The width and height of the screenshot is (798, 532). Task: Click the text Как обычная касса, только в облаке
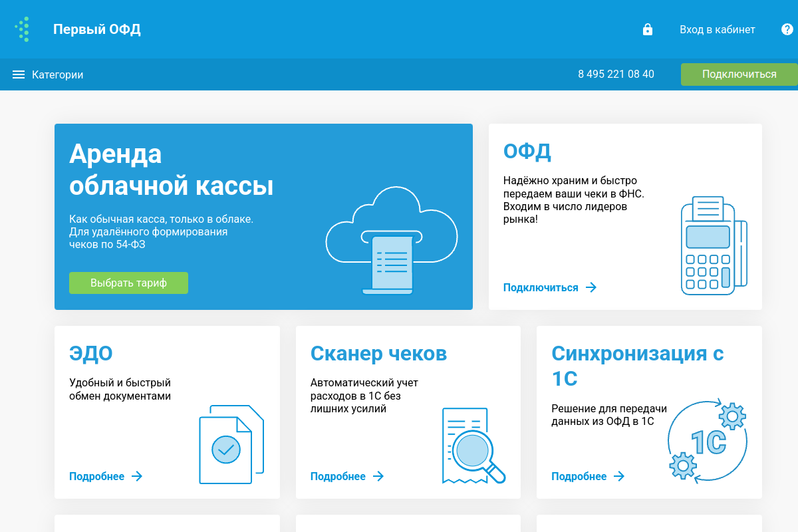(x=162, y=219)
